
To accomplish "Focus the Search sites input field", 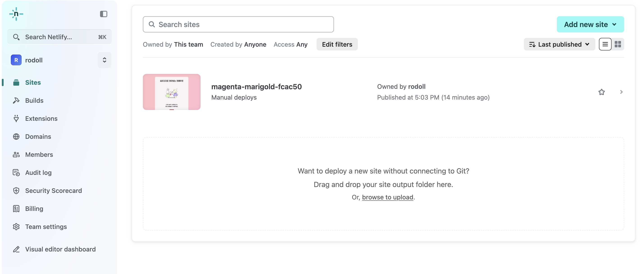I will [238, 25].
